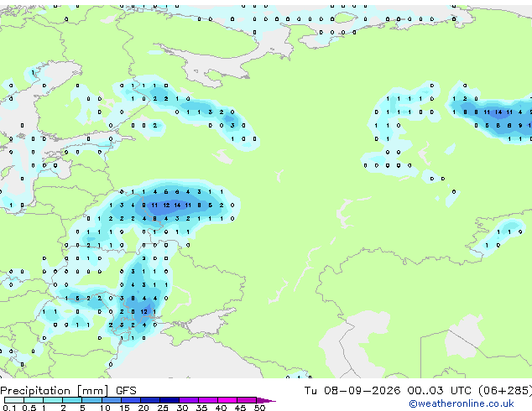
Task: Click the 35–40 mm purple legend swatch
Action: [x=208, y=400]
